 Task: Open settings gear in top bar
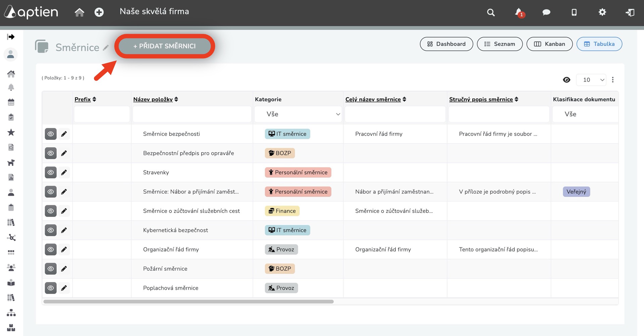[602, 12]
